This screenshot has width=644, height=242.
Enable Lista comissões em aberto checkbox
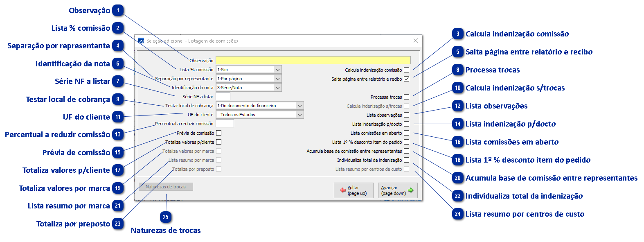click(406, 133)
